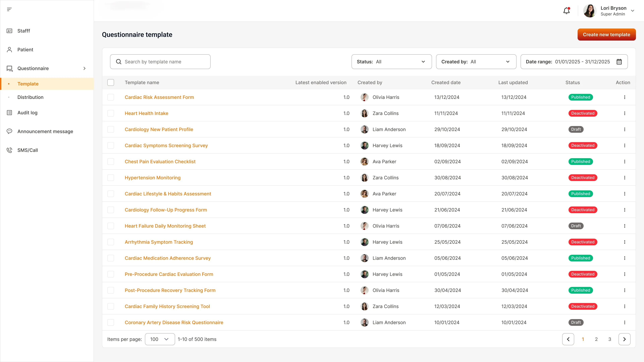Image resolution: width=644 pixels, height=362 pixels.
Task: Open actions menu for Cardiac Lifestyle & Habits Assessment
Action: [x=625, y=194]
